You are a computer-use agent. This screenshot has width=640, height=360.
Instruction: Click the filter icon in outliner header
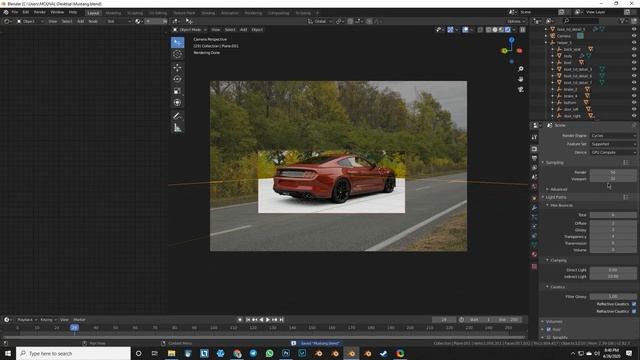pos(623,20)
